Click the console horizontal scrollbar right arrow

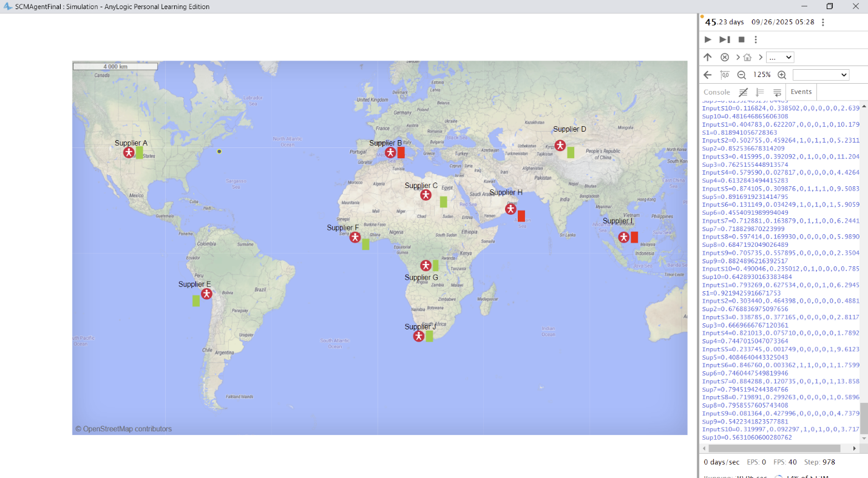(855, 448)
